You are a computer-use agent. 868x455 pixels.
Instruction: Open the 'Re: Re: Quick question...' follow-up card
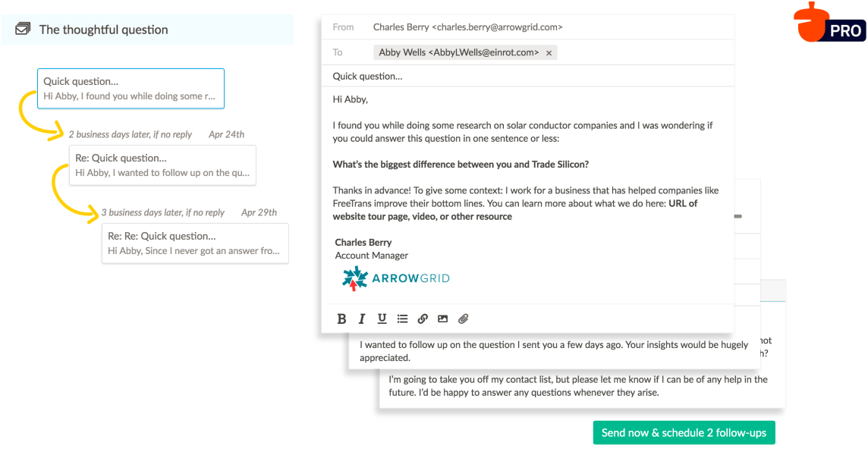point(195,243)
